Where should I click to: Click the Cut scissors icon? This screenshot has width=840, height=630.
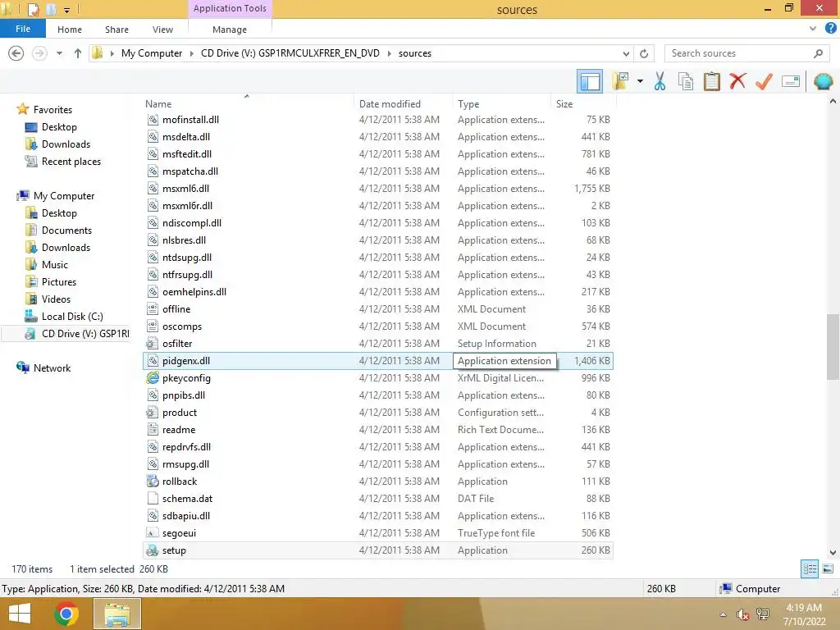click(x=660, y=81)
